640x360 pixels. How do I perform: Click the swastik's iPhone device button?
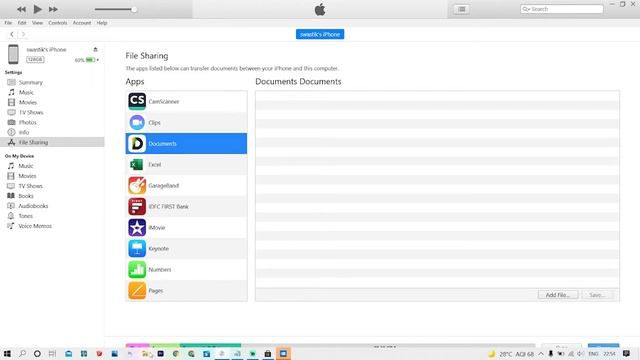pos(320,34)
